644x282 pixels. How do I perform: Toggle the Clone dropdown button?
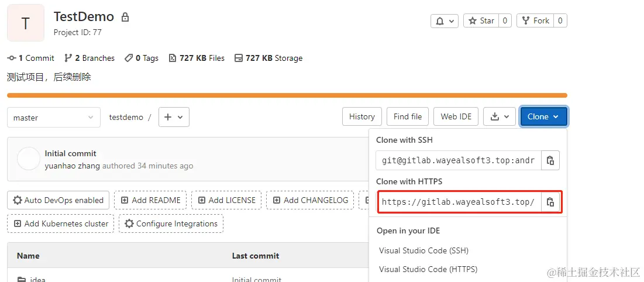click(543, 117)
